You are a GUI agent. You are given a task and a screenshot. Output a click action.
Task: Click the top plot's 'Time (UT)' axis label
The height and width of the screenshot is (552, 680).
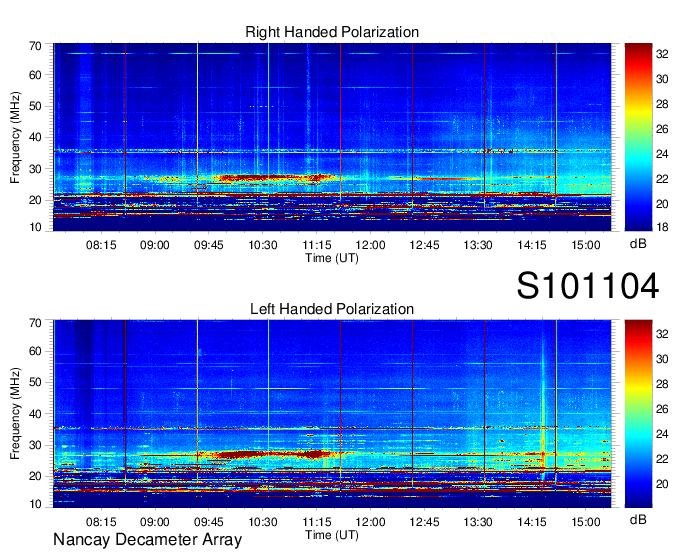click(x=332, y=258)
